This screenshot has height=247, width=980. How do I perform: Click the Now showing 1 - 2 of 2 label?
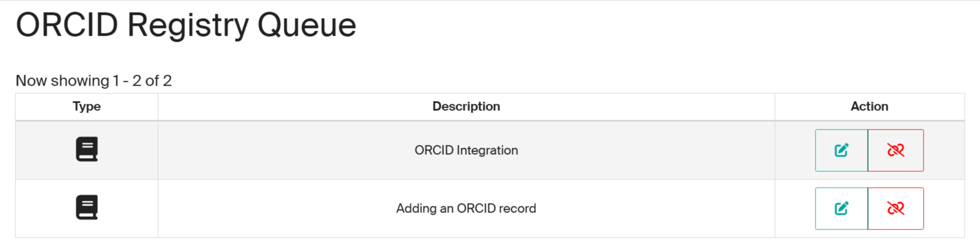tap(94, 81)
